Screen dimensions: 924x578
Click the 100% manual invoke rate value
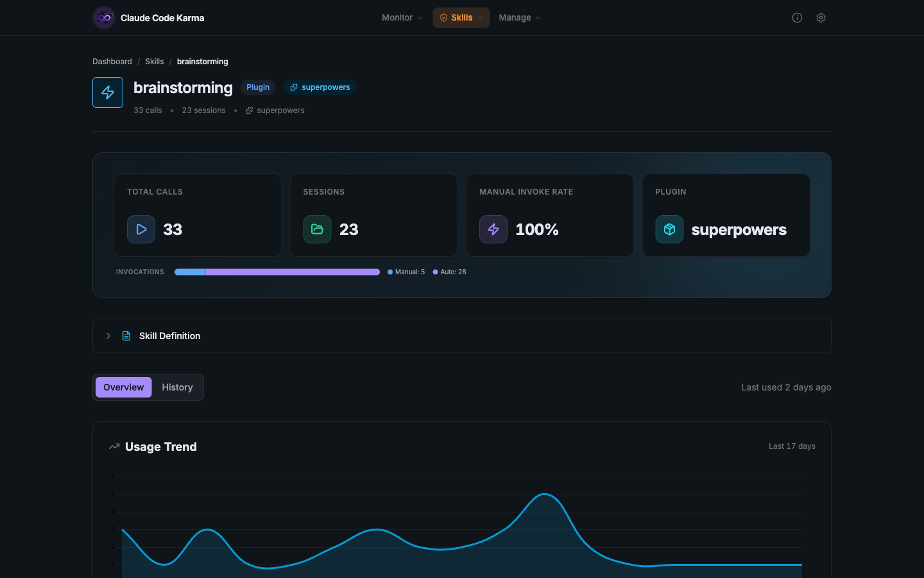click(537, 229)
